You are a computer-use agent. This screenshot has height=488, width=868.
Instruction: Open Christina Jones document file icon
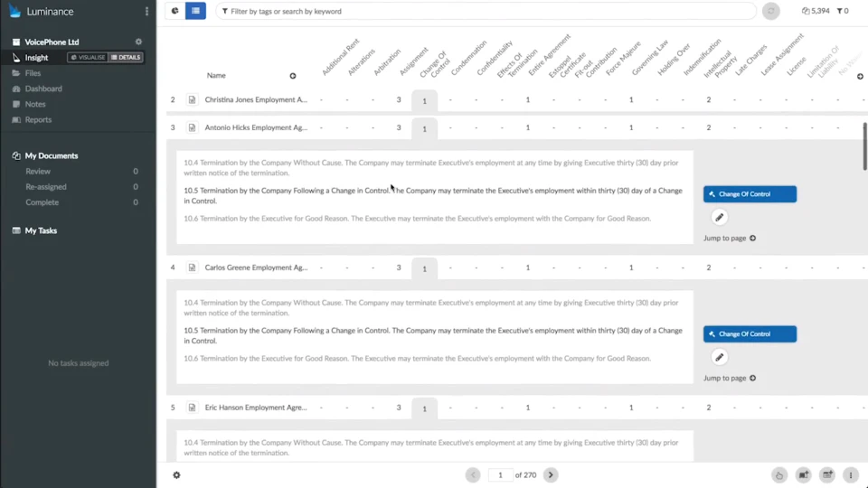click(x=192, y=100)
